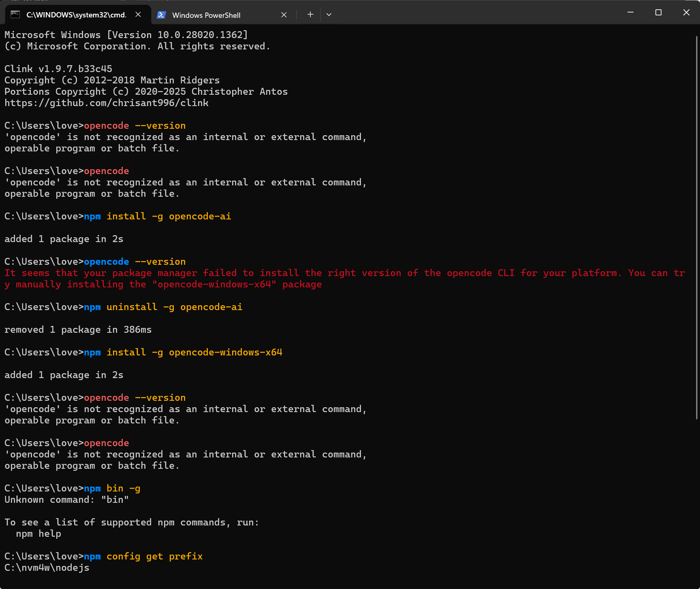700x589 pixels.
Task: Click the C:\nvm4w\nodejs output line
Action: click(47, 568)
